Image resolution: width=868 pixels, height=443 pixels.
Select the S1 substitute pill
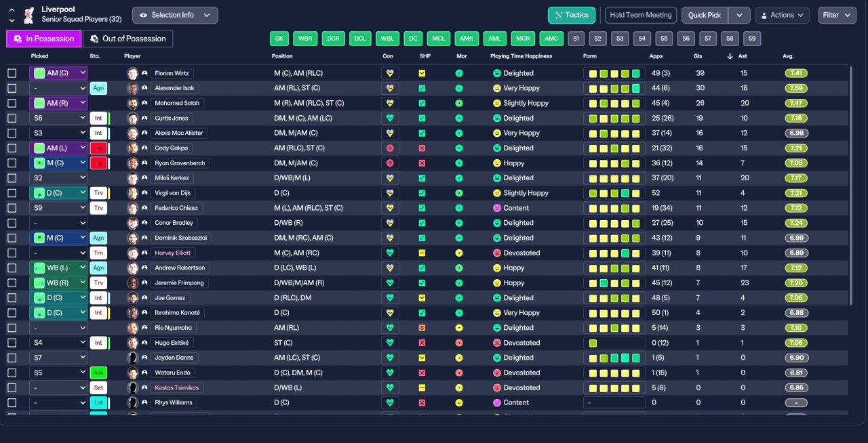coord(576,39)
